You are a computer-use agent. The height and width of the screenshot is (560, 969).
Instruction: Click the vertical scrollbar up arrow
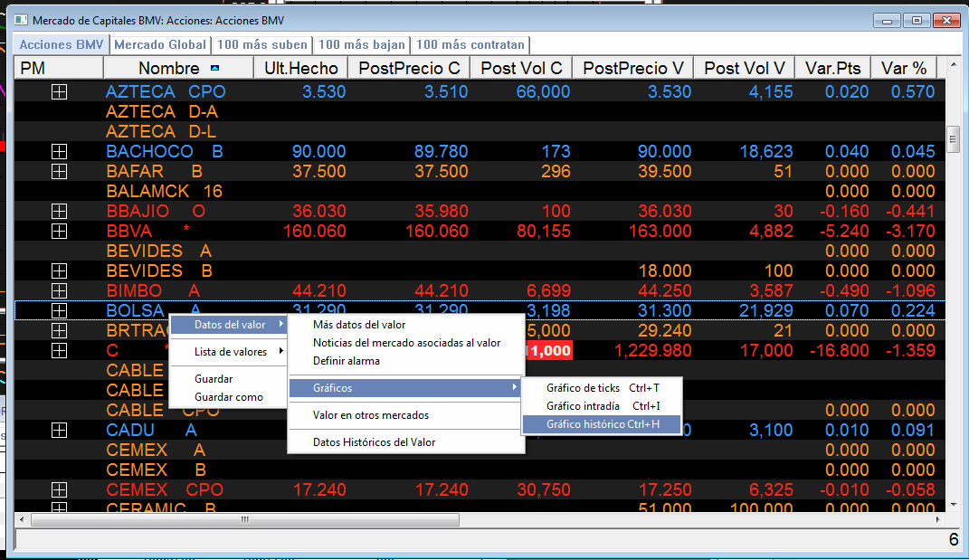953,63
